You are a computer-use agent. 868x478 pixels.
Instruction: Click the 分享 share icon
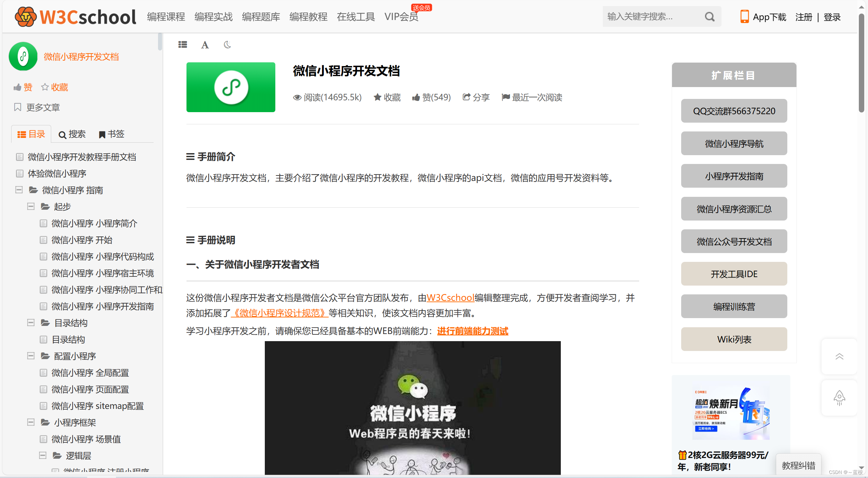(x=467, y=97)
